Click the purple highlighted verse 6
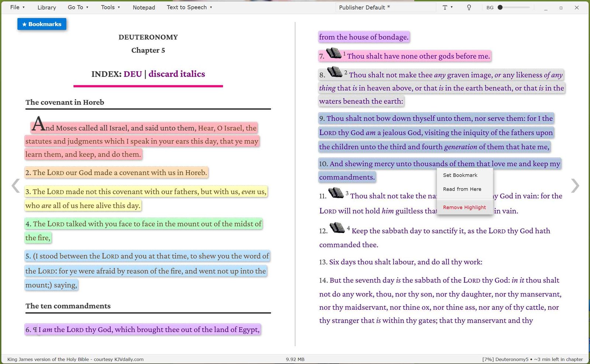The height and width of the screenshot is (364, 590). [143, 329]
